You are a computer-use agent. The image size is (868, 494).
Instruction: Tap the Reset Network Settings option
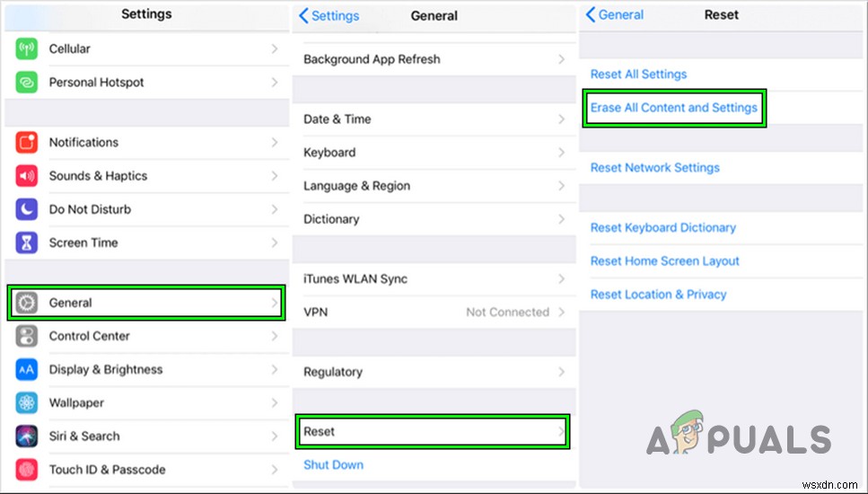pos(654,168)
